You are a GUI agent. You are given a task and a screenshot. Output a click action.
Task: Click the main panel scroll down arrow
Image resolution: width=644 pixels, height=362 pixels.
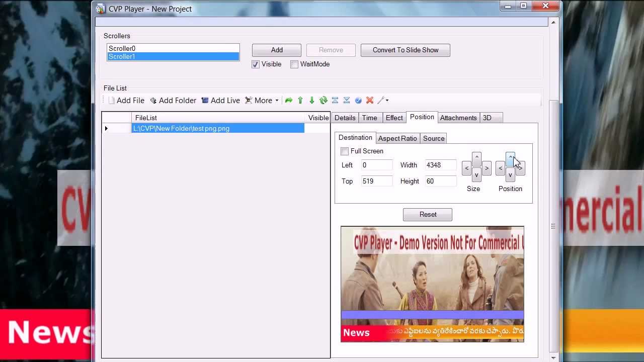point(553,358)
